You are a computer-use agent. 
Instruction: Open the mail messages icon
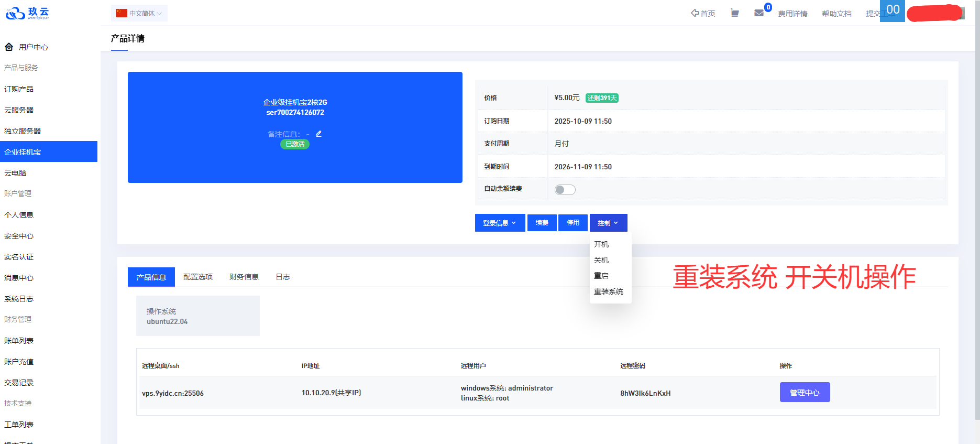(x=759, y=13)
